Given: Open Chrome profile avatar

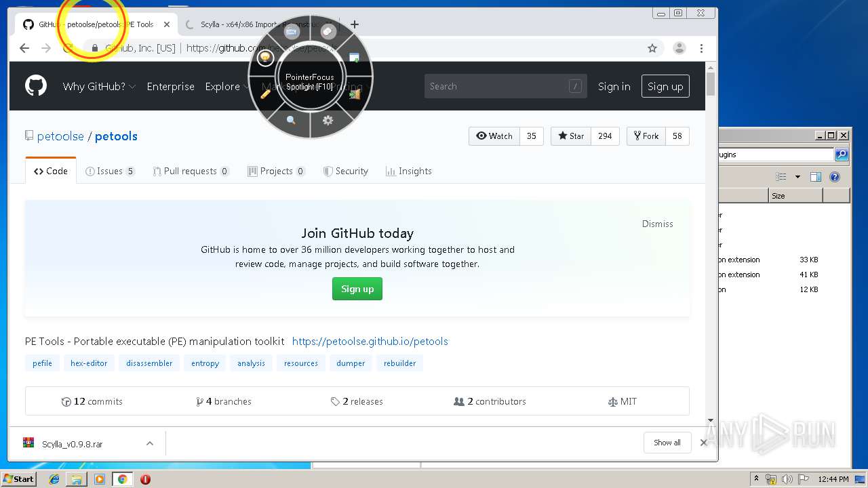Looking at the screenshot, I should click(x=679, y=48).
